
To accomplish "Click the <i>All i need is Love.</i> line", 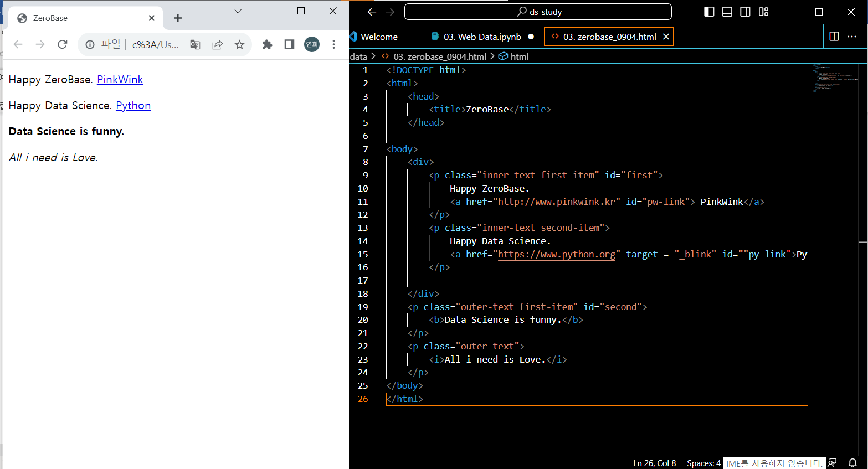I will pos(498,359).
